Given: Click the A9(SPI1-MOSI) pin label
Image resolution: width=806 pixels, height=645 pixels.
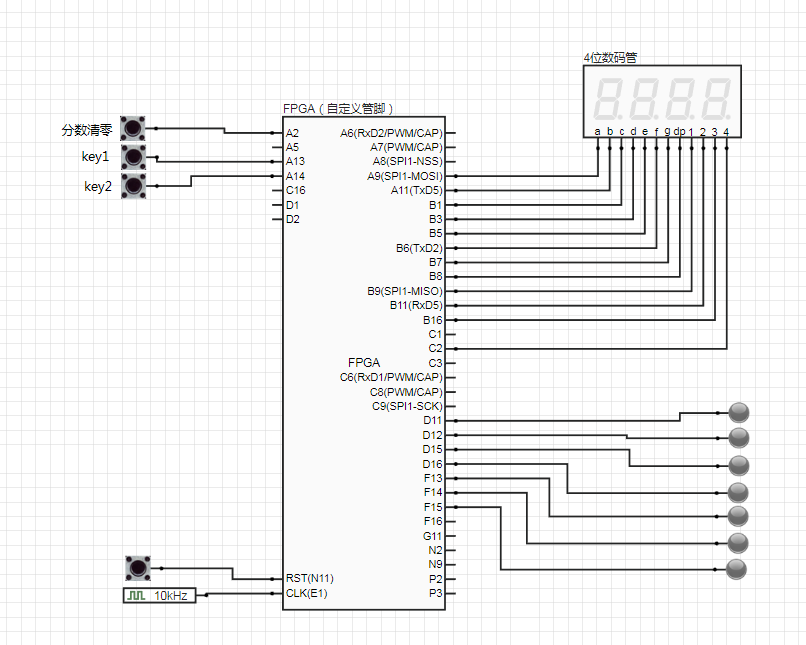Looking at the screenshot, I should [x=405, y=176].
